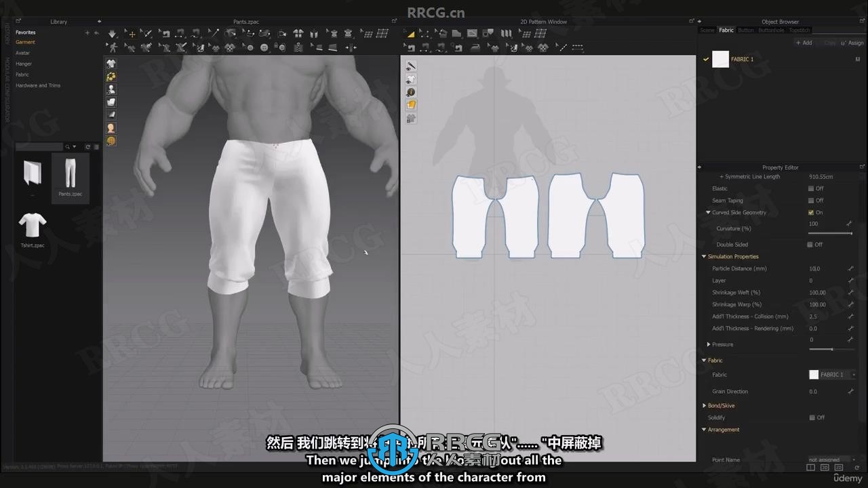This screenshot has height=488, width=868.
Task: Open the Hanger library category
Action: coord(24,64)
